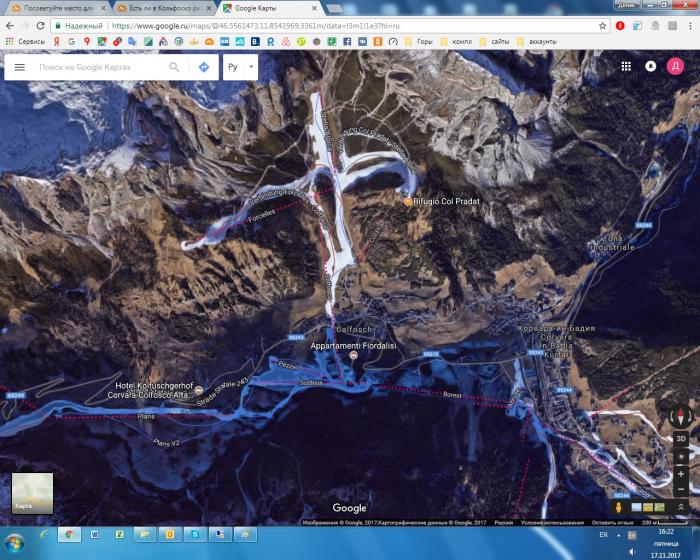This screenshot has height=560, width=700.
Task: Open the Windows Start menu
Action: (x=14, y=543)
